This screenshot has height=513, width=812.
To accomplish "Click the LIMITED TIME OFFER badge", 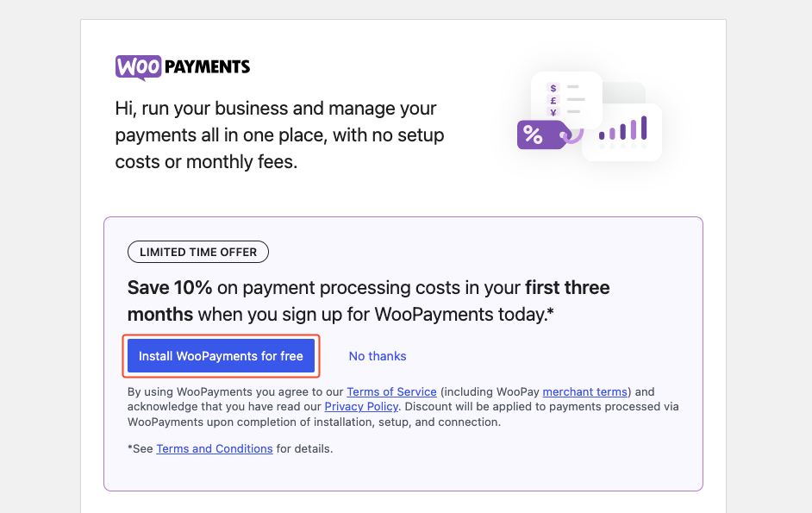I will tap(198, 252).
